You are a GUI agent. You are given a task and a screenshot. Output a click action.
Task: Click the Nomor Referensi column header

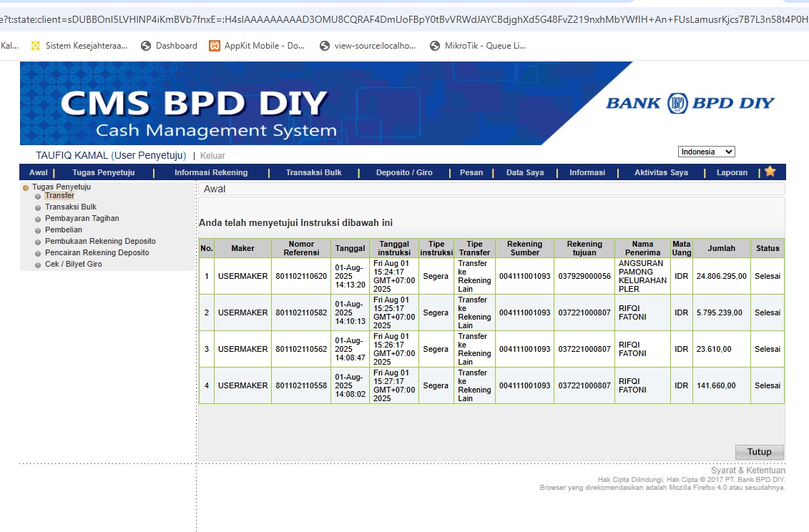[301, 248]
